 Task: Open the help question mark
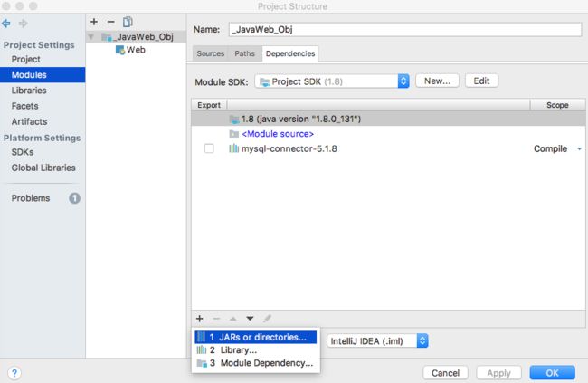tap(14, 373)
